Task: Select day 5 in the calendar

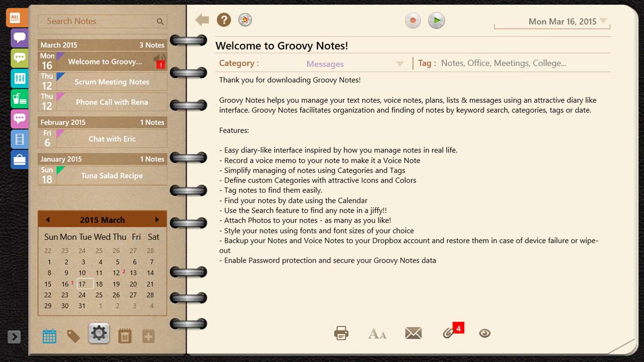Action: pos(118,262)
